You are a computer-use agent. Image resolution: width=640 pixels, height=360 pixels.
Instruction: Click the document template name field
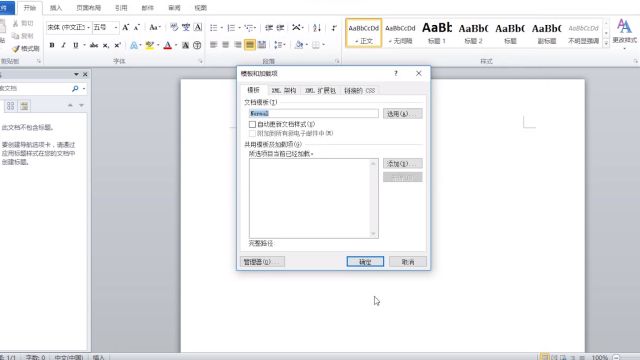pyautogui.click(x=313, y=113)
